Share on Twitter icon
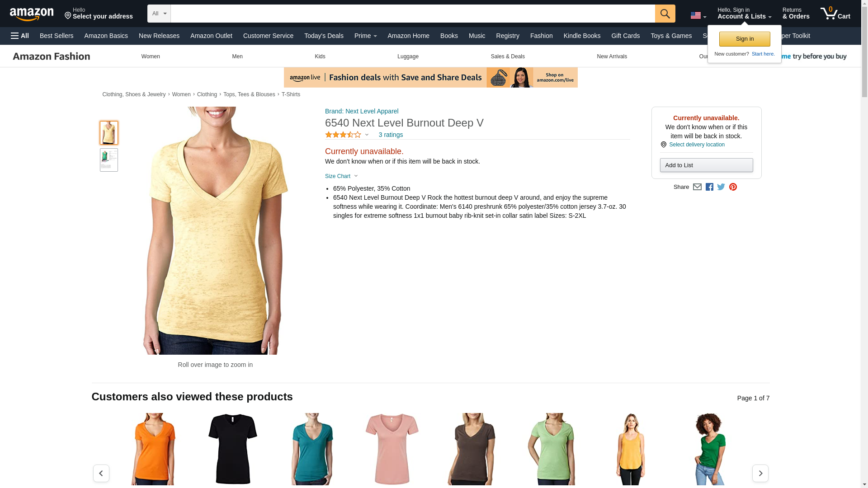Image resolution: width=868 pixels, height=488 pixels. coord(721,187)
